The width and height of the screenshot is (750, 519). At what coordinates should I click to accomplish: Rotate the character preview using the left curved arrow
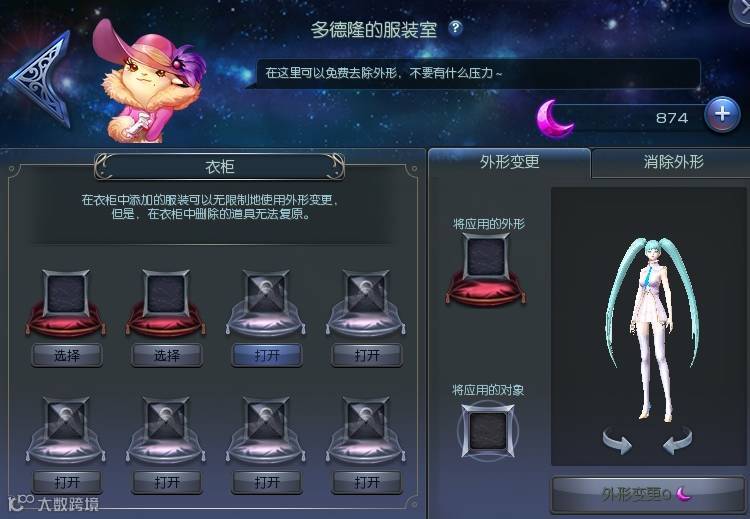point(617,440)
